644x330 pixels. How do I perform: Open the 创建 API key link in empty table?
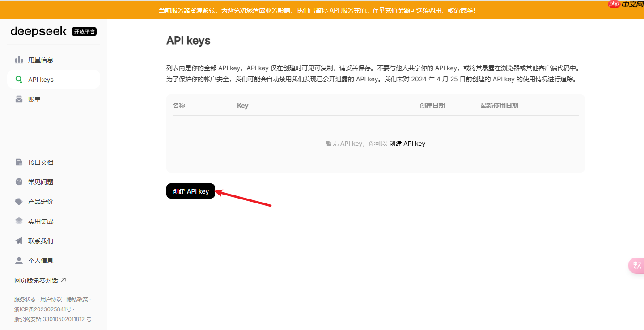point(407,143)
